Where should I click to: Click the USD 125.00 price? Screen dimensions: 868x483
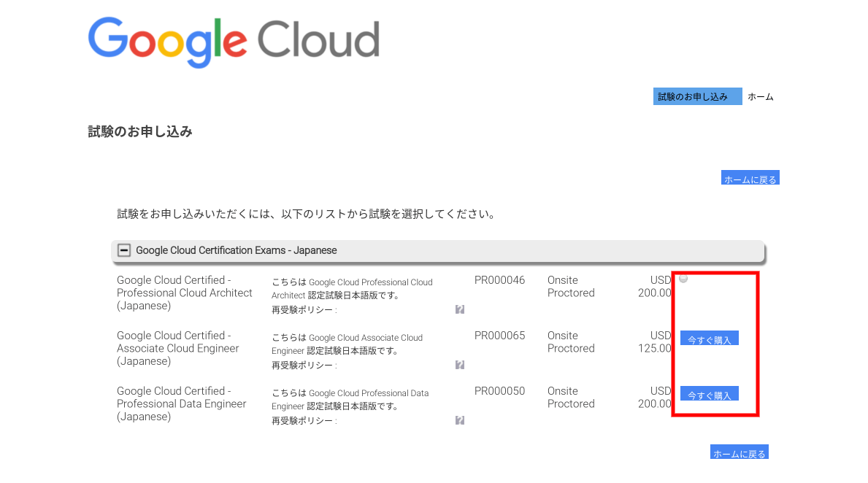[x=654, y=342]
